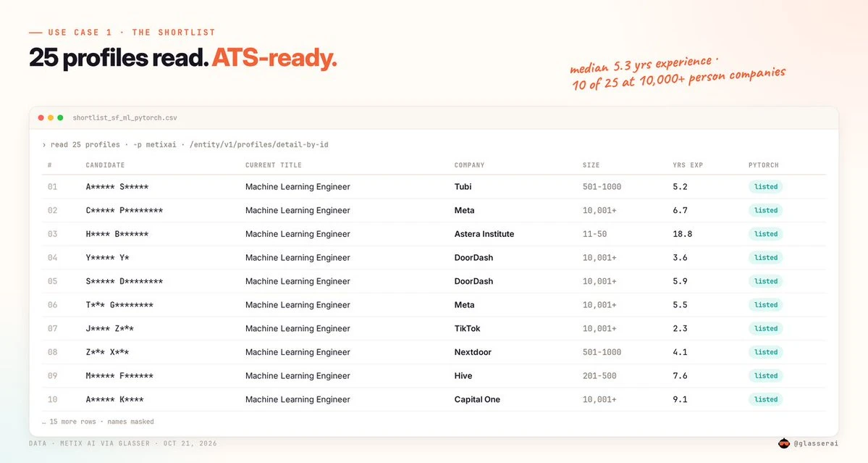Screen dimensions: 868x463
Task: Click the 11-50 size value
Action: (594, 234)
